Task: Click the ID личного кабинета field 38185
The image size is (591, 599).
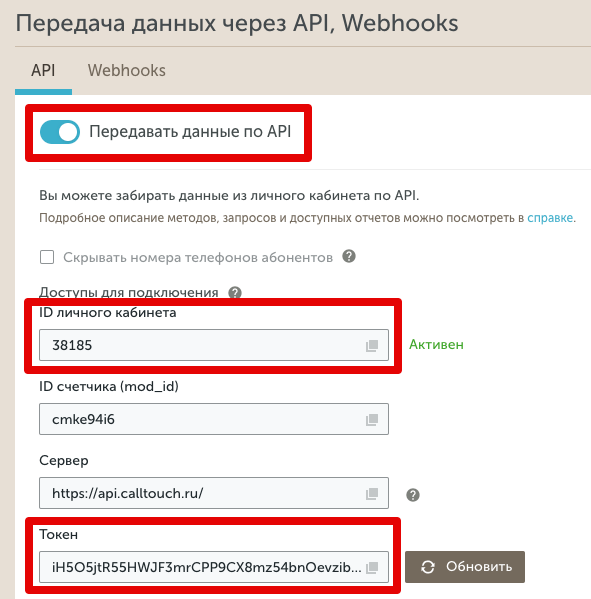Action: tap(214, 345)
